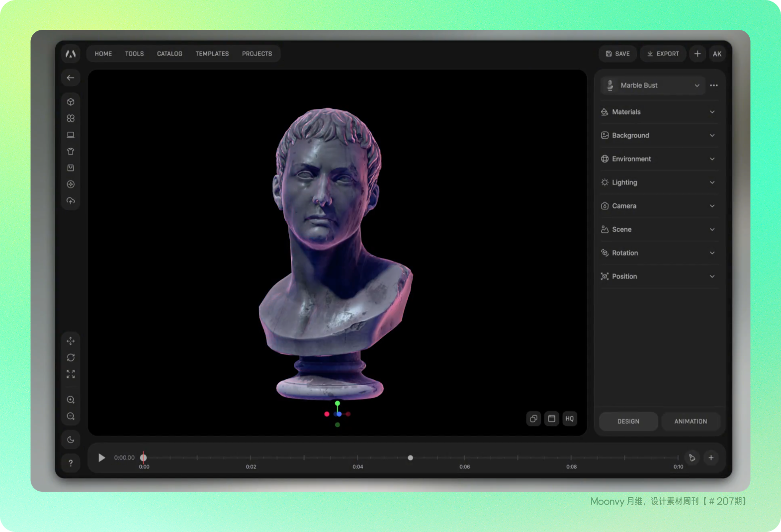Image resolution: width=781 pixels, height=532 pixels.
Task: Click the zoom in magnifier icon
Action: [x=71, y=400]
